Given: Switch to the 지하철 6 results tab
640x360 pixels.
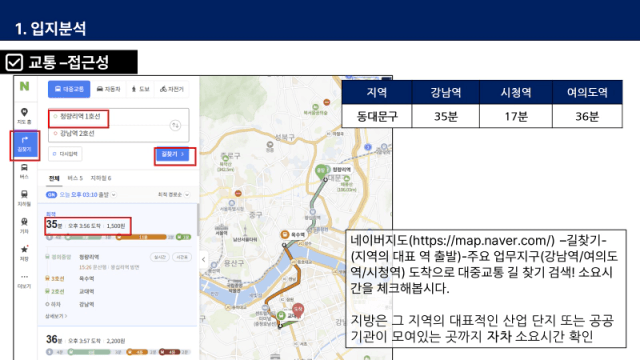Looking at the screenshot, I should point(101,178).
